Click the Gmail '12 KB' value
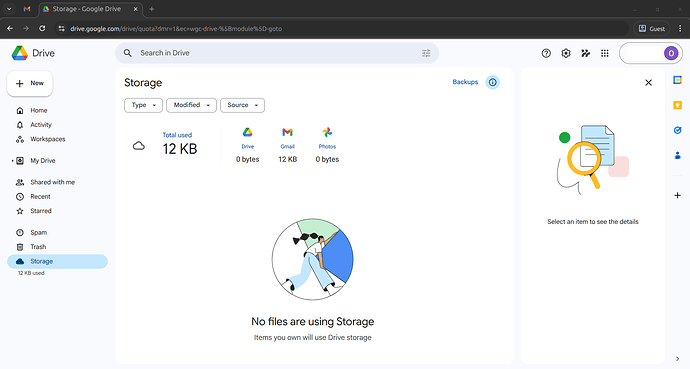690x369 pixels. [x=288, y=159]
